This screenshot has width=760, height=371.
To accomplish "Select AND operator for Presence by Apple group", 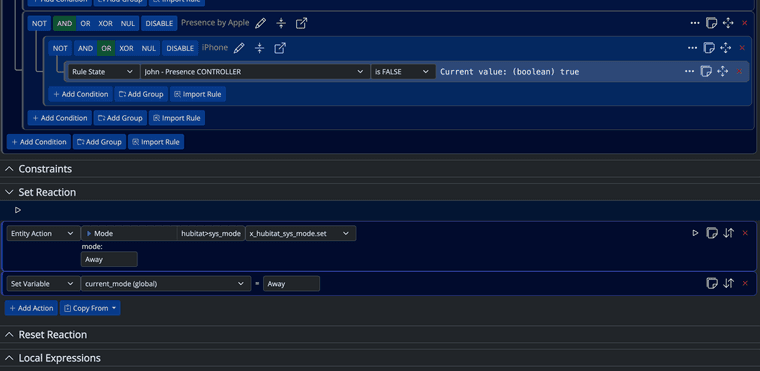I will (64, 23).
